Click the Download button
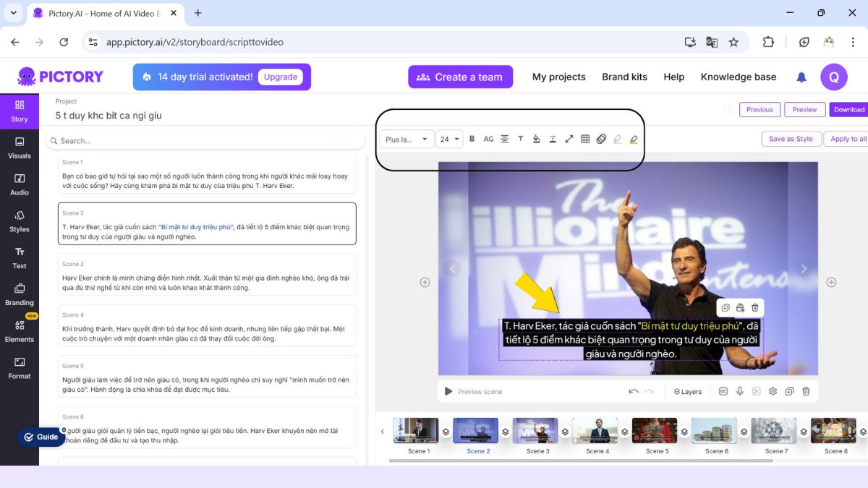The height and width of the screenshot is (488, 868). 848,109
